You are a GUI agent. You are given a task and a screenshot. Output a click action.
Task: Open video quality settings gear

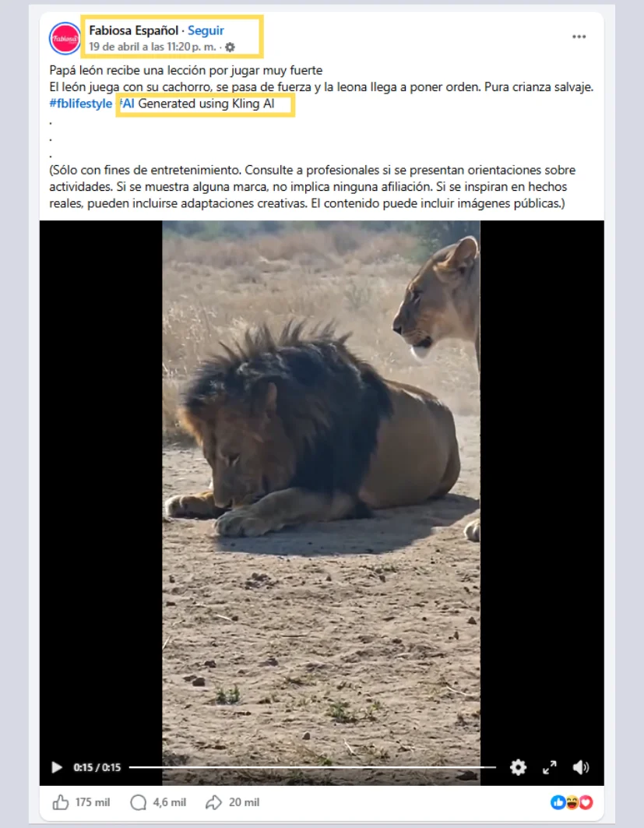tap(518, 766)
